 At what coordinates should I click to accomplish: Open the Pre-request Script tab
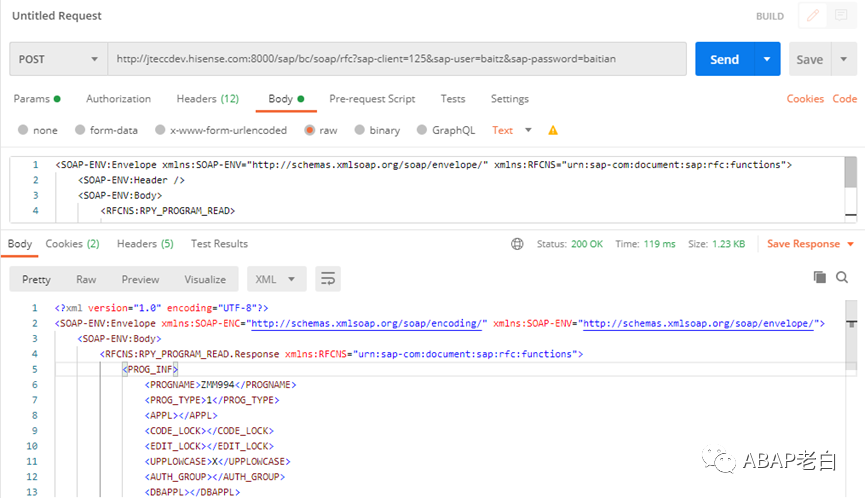click(x=372, y=99)
